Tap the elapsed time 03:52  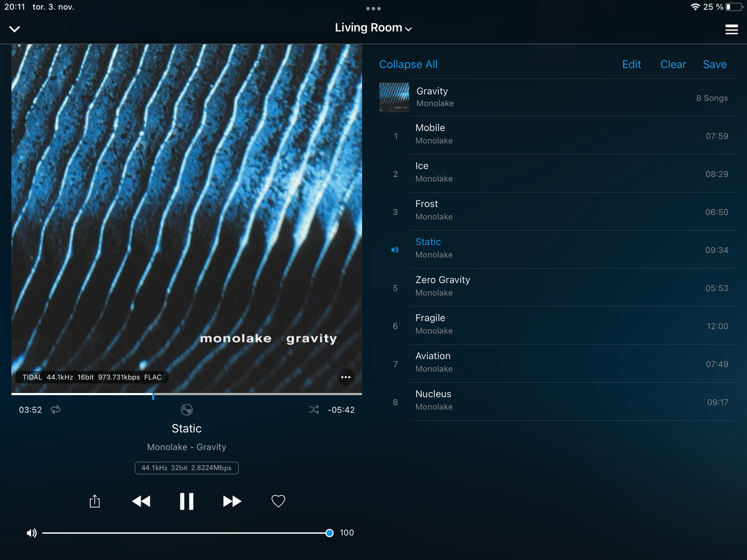pyautogui.click(x=31, y=410)
